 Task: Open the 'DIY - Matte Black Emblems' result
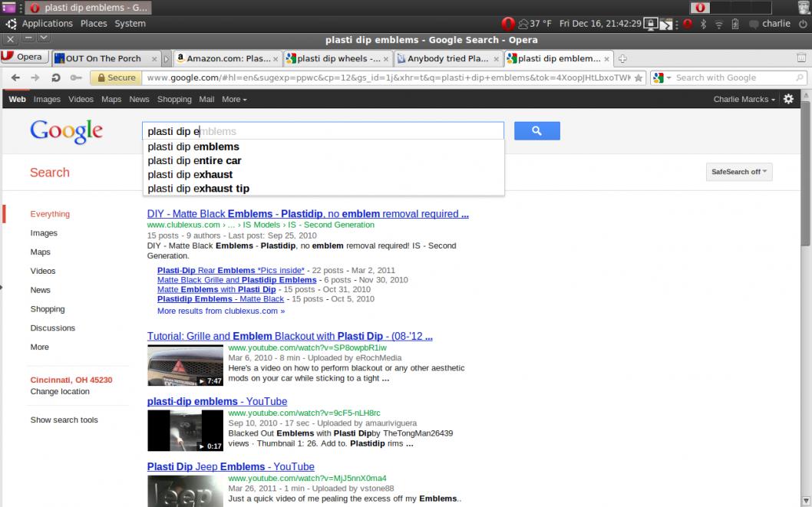tap(307, 214)
